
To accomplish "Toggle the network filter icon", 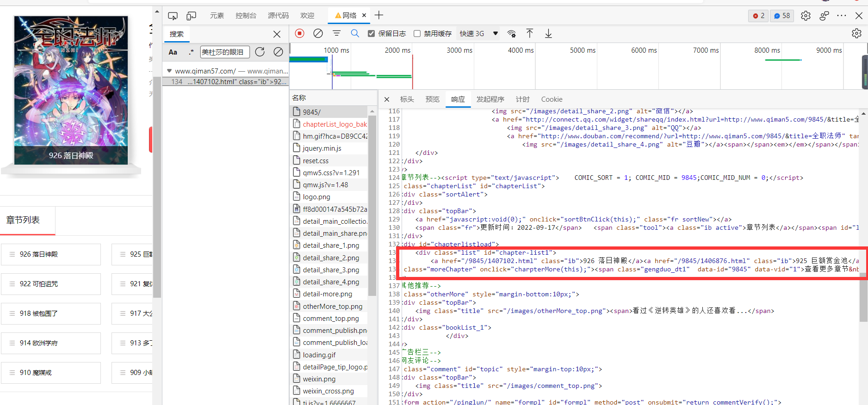I will 336,33.
